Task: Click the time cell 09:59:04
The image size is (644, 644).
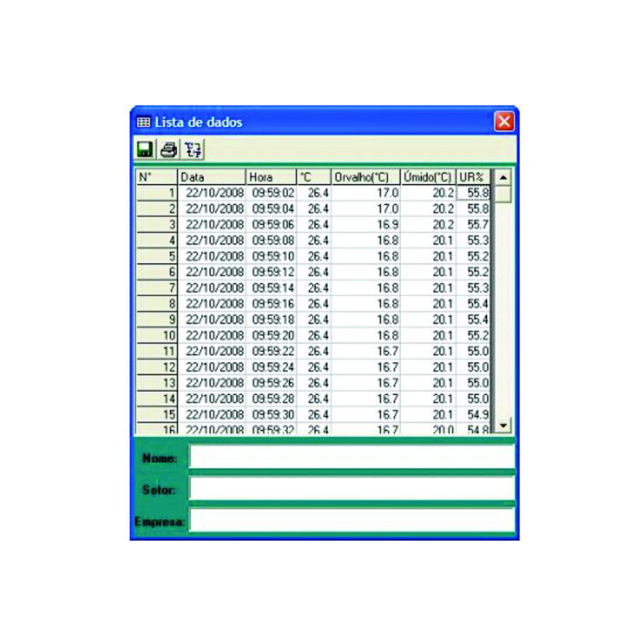Action: point(271,209)
